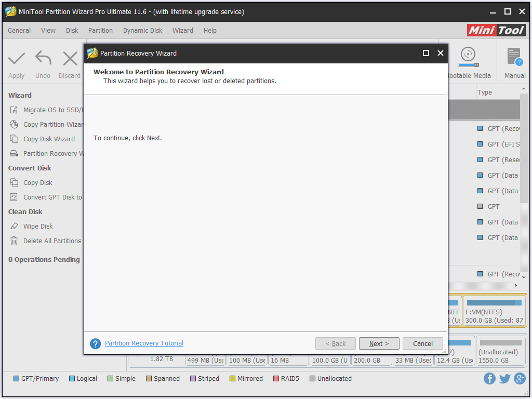Select the F:VM(NTFS) 300.0 GB partition block

coord(495,311)
